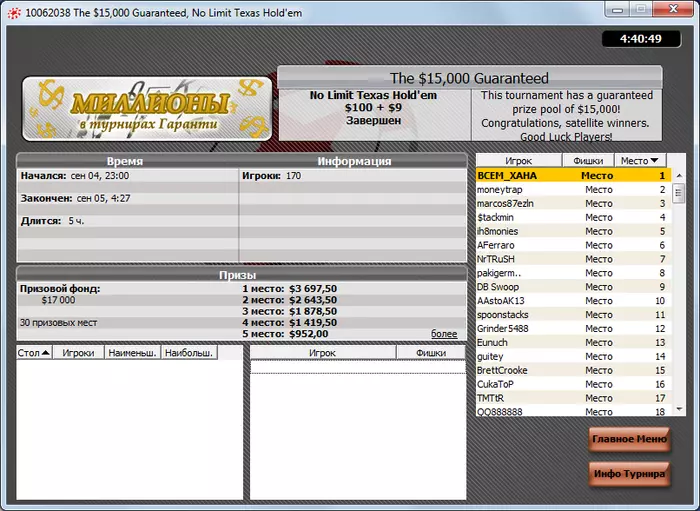Screen dimensions: 700x511
Task: Select player TMTtR row
Action: 574,398
